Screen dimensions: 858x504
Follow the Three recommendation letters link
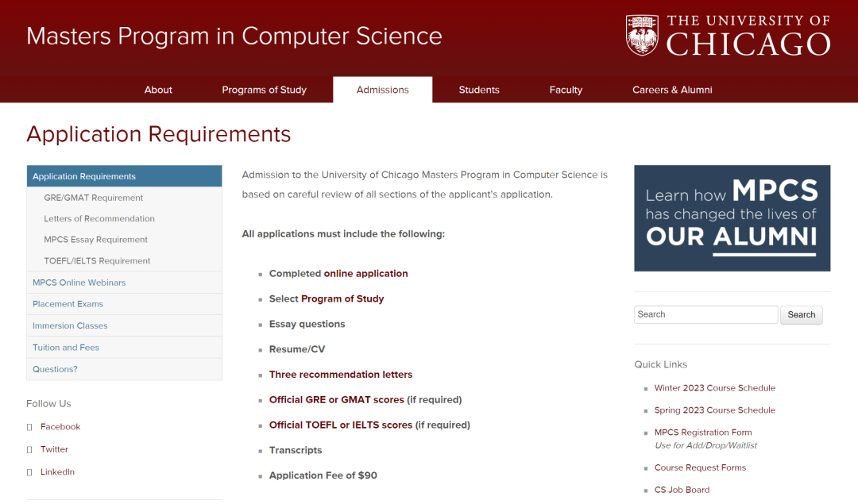tap(341, 375)
